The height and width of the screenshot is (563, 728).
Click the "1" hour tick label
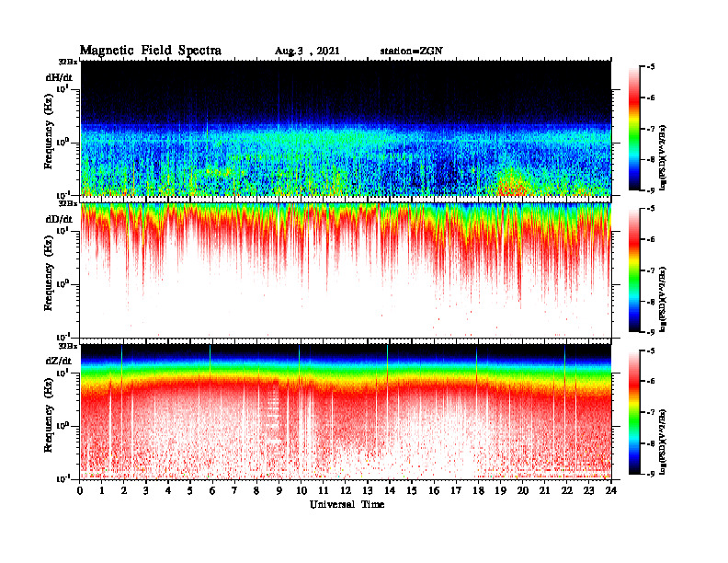(x=102, y=490)
